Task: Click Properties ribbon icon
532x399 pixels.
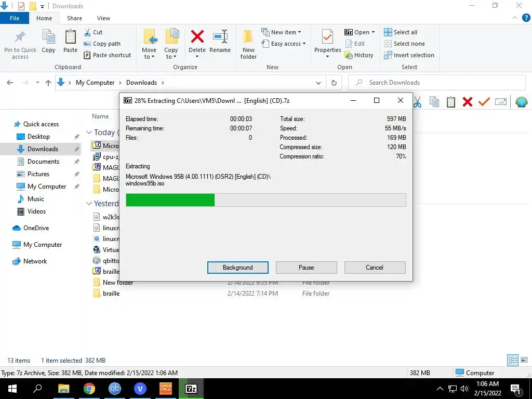Action: 327,37
